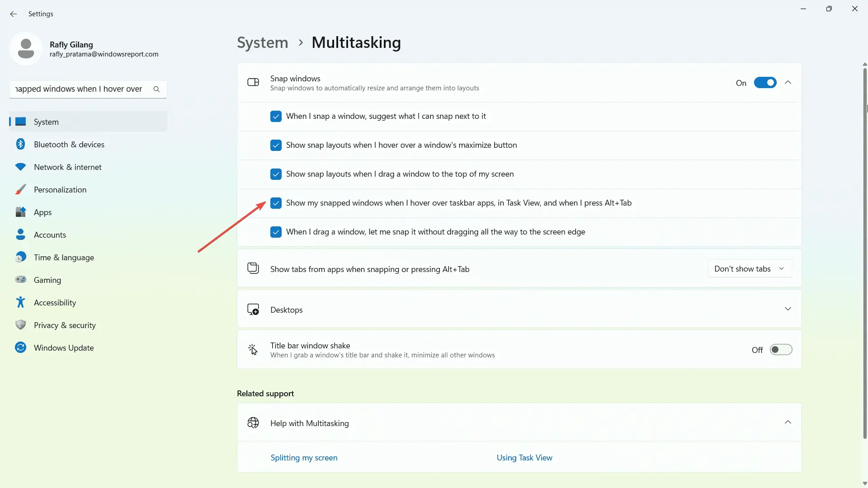This screenshot has width=868, height=488.
Task: Click the Personalization icon in sidebar
Action: (x=21, y=189)
